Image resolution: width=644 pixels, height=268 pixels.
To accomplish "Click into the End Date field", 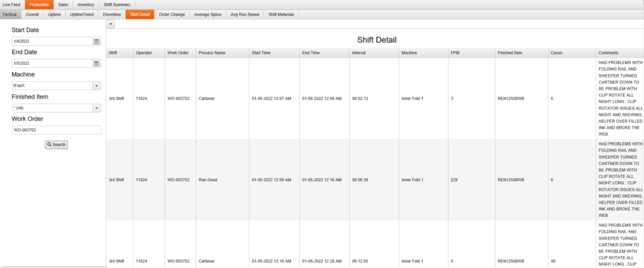I will click(52, 64).
